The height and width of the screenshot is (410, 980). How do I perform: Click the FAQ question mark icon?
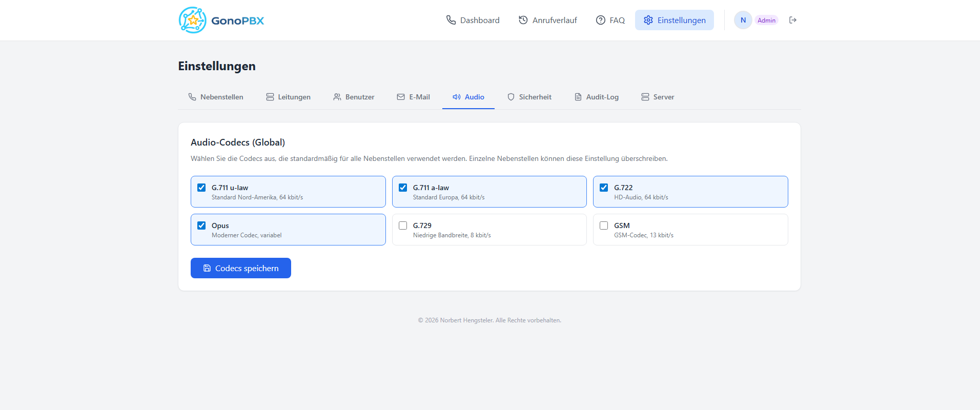click(x=601, y=20)
